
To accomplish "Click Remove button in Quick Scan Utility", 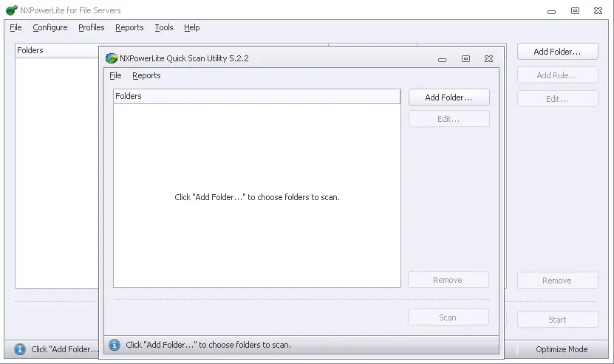I will coord(448,280).
